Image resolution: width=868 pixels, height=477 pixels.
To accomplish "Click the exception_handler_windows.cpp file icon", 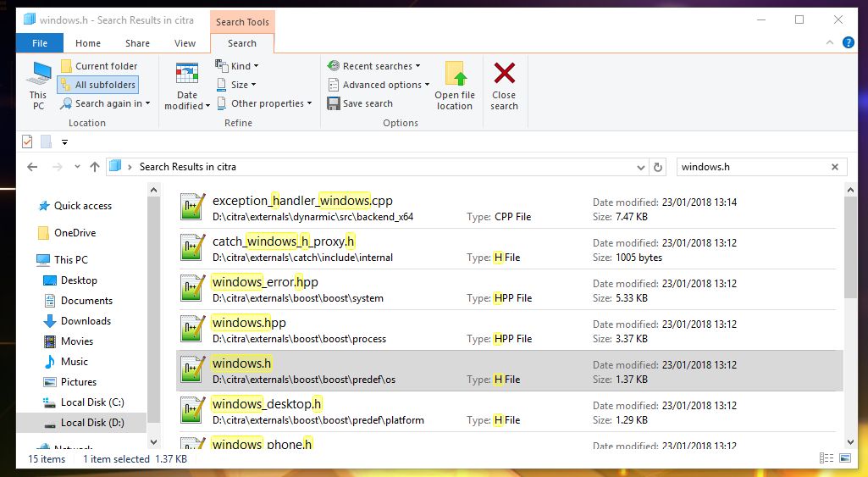I will coord(193,208).
